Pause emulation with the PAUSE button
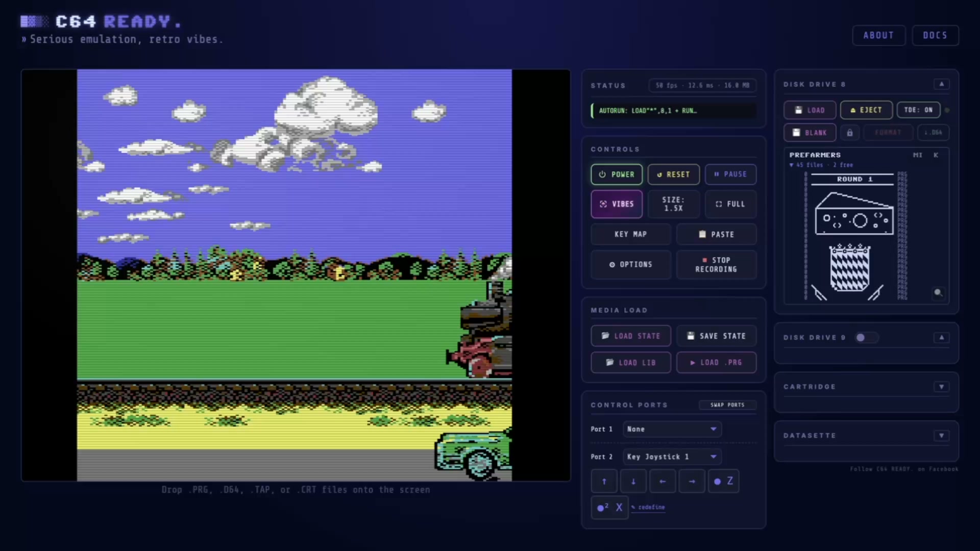The image size is (980, 551). pyautogui.click(x=730, y=174)
